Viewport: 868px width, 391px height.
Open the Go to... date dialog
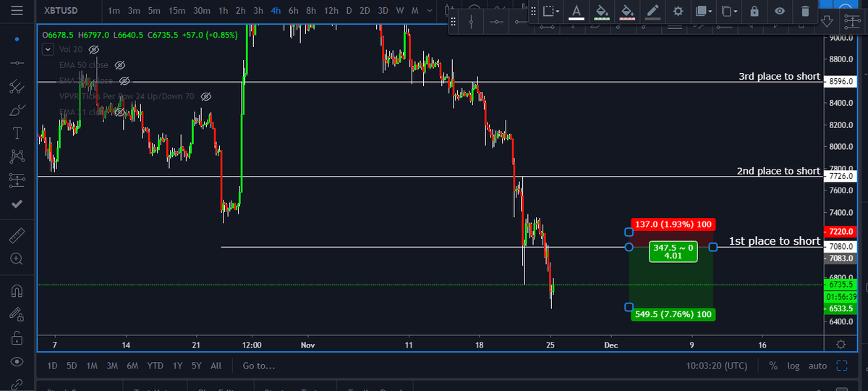[x=259, y=366]
